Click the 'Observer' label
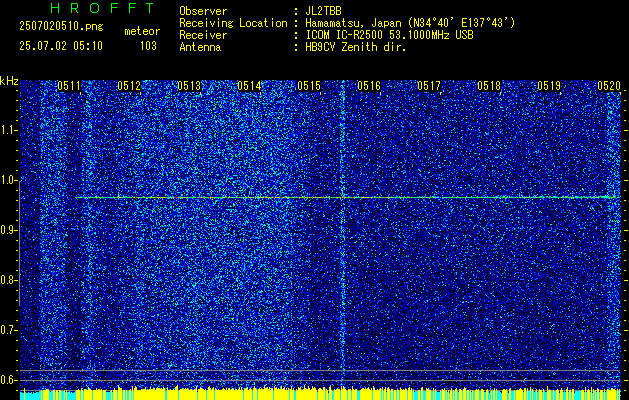Viewport: 629px width, 400px height. [203, 11]
